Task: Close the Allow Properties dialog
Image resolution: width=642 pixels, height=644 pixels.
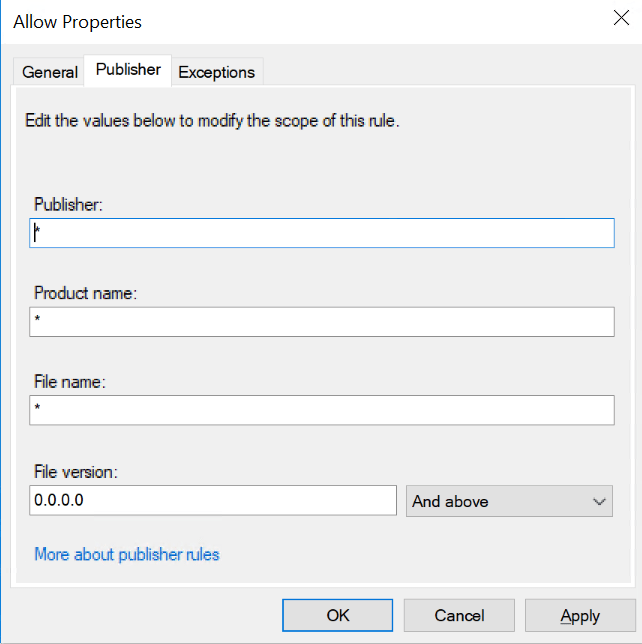Action: [x=619, y=19]
